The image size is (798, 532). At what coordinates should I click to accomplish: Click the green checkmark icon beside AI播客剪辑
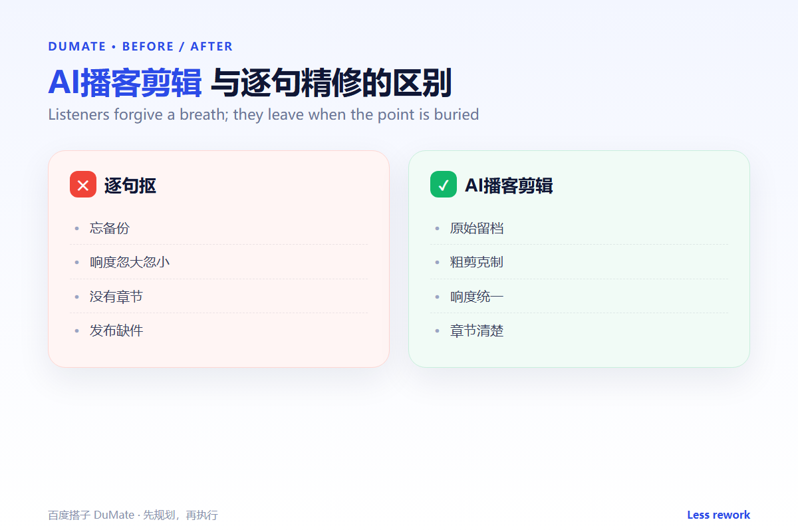coord(444,185)
